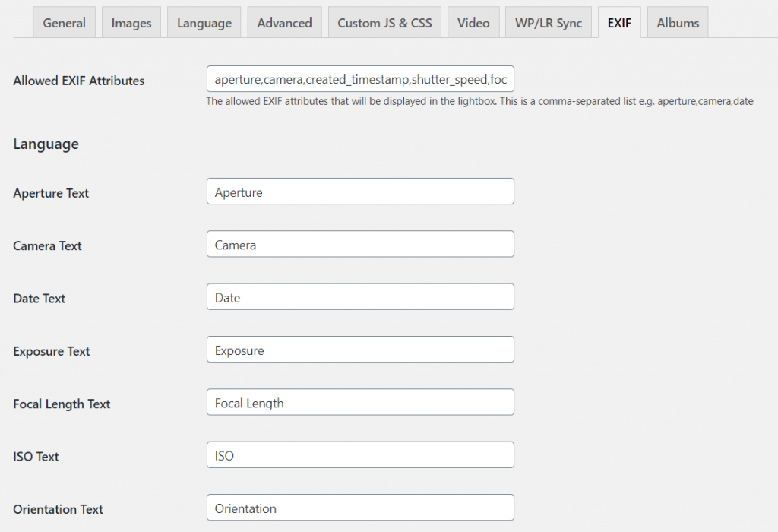Click the "Focal Length Text" label
The height and width of the screenshot is (532, 778).
[62, 404]
